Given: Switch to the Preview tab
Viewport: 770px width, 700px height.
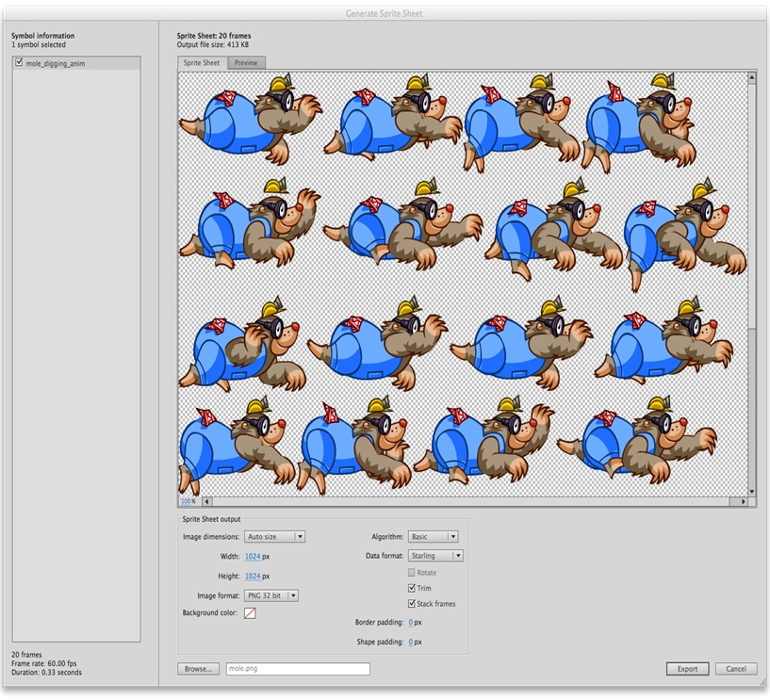Looking at the screenshot, I should [246, 63].
